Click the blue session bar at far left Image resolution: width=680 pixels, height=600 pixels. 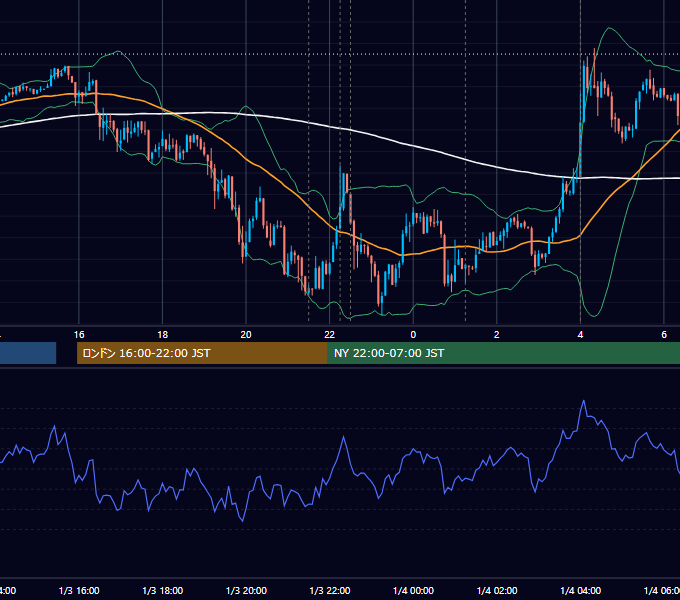[x=28, y=353]
